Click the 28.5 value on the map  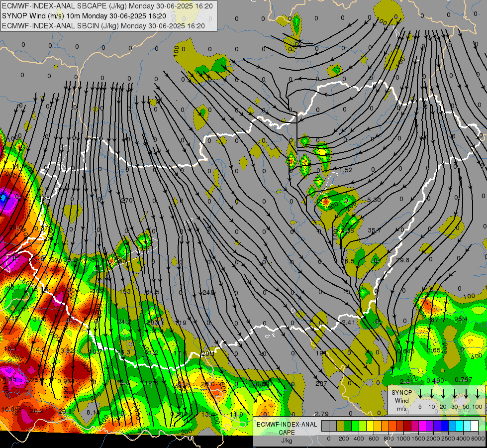coord(348,261)
